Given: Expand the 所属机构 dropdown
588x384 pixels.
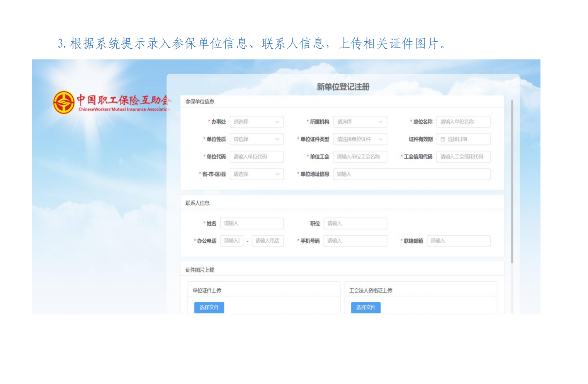Looking at the screenshot, I should (360, 122).
